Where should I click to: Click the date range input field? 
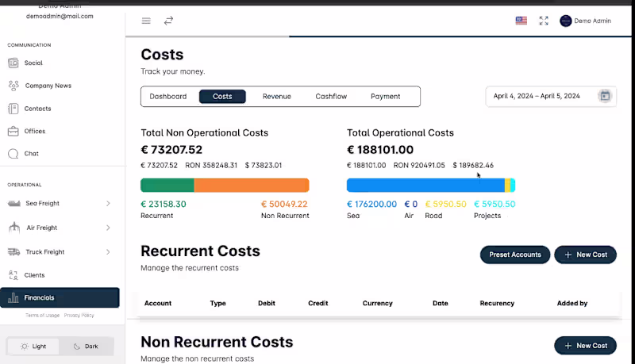(x=537, y=96)
